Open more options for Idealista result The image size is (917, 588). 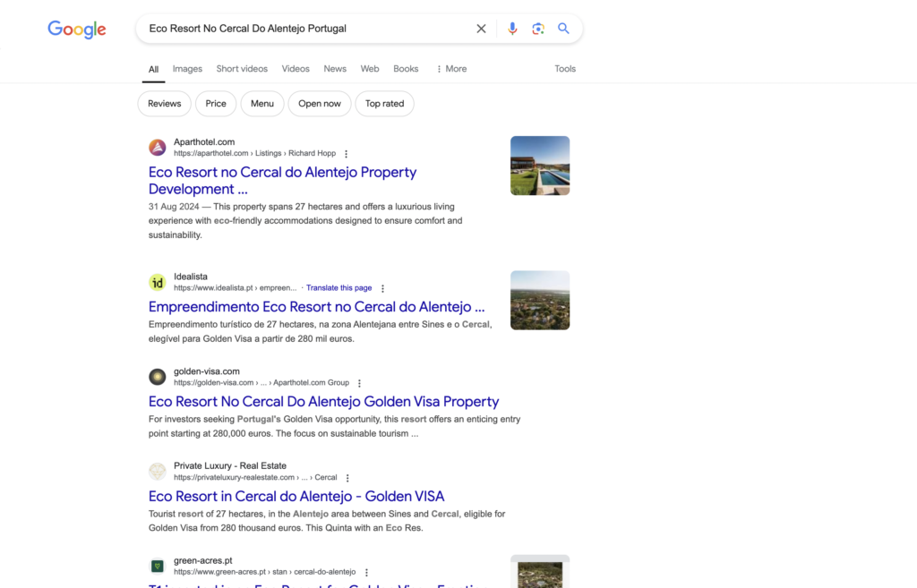pyautogui.click(x=383, y=288)
